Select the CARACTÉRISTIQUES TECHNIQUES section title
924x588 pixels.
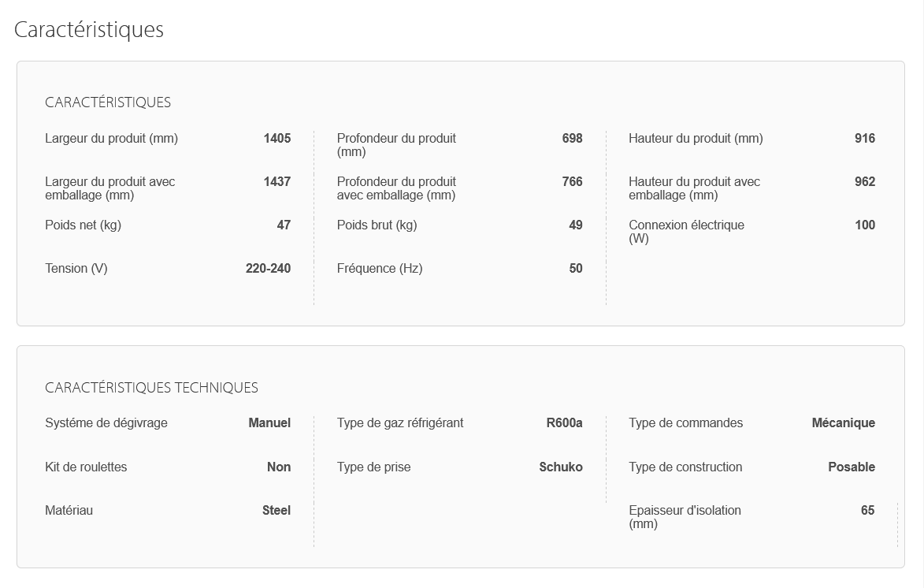click(151, 388)
